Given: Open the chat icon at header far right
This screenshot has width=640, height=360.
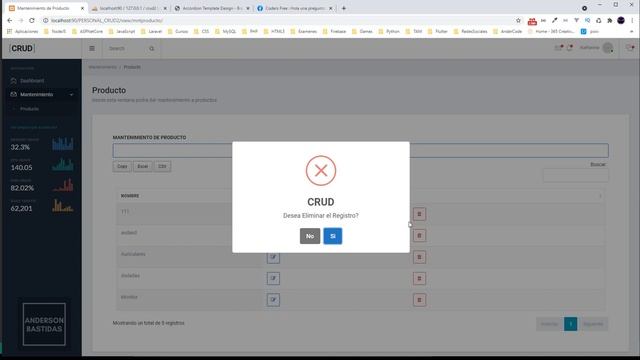Looking at the screenshot, I should [630, 48].
